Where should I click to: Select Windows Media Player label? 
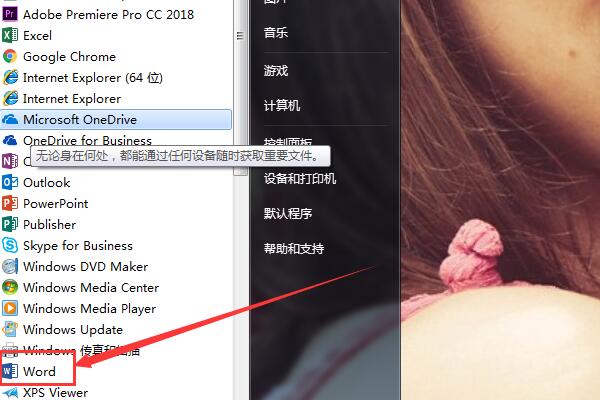coord(90,309)
